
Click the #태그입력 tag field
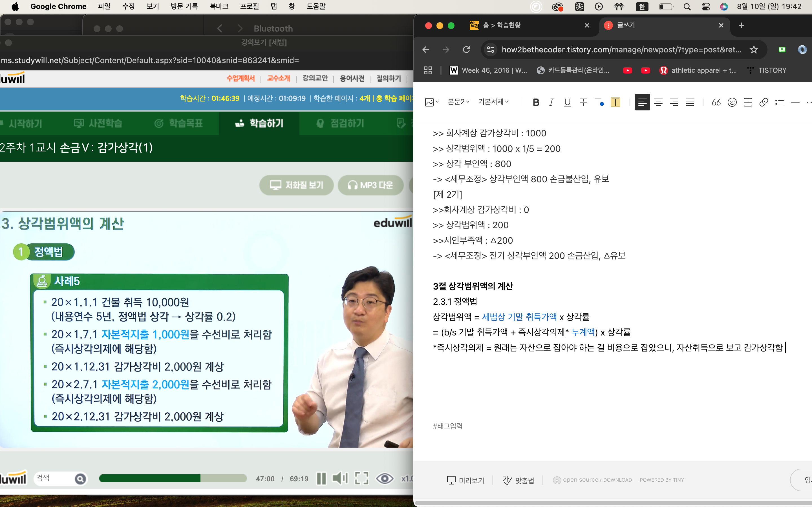coord(448,426)
